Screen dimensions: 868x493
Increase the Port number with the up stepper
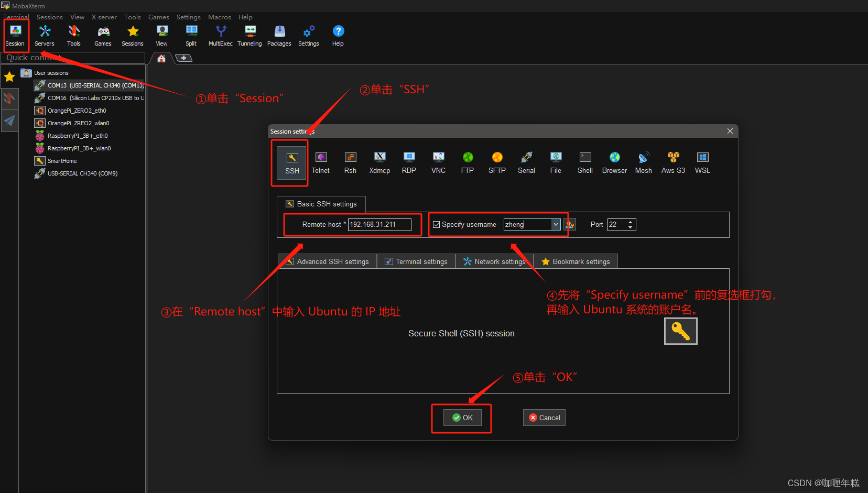[630, 222]
